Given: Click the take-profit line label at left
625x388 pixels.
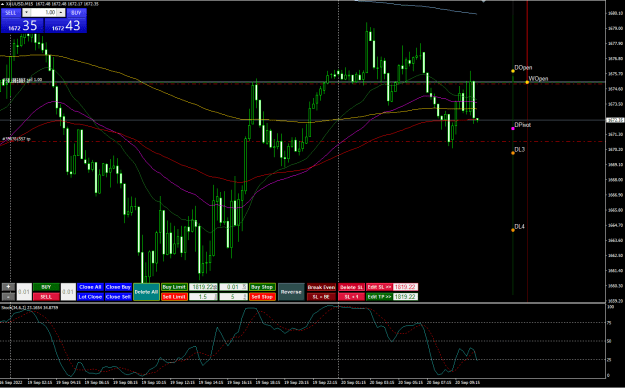Looking at the screenshot, I should [x=16, y=139].
